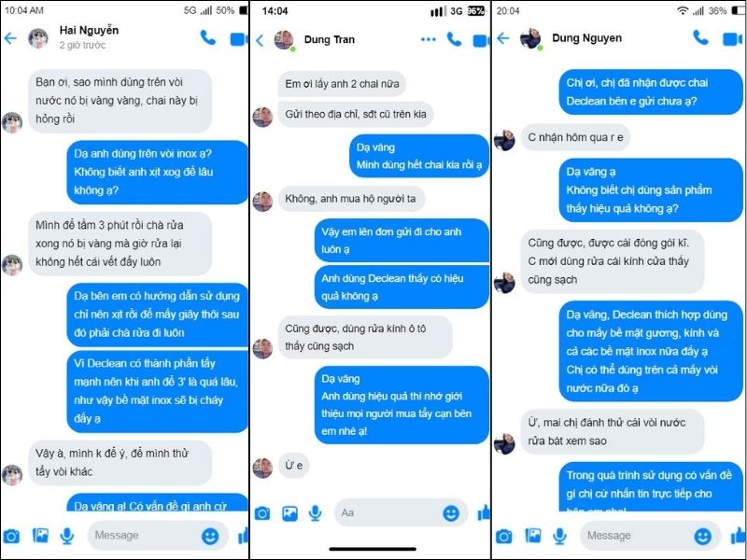
Task: Start a video call with Dung Nguyen
Action: [x=732, y=39]
